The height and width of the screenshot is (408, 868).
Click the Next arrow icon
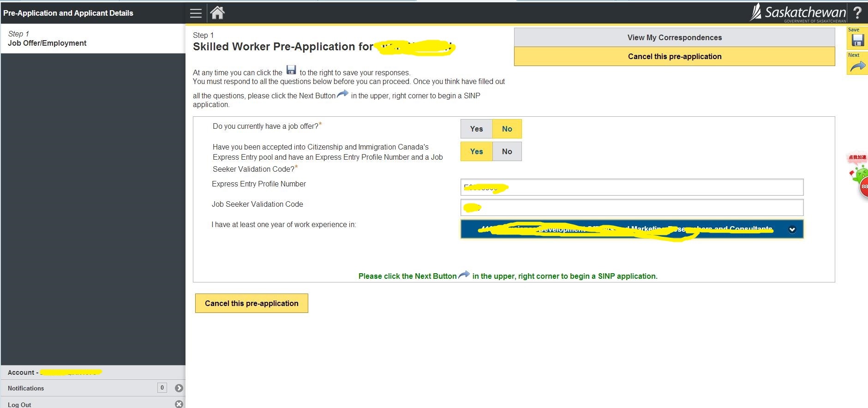click(857, 66)
